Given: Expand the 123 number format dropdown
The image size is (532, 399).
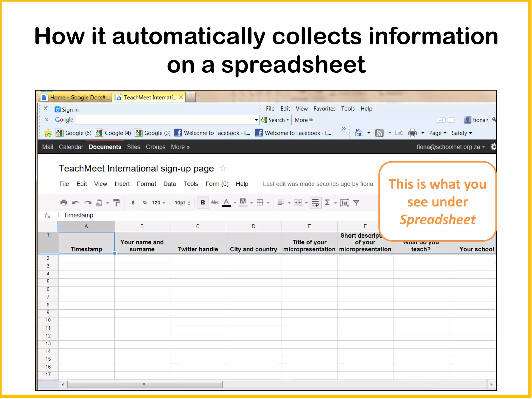Looking at the screenshot, I should click(158, 203).
